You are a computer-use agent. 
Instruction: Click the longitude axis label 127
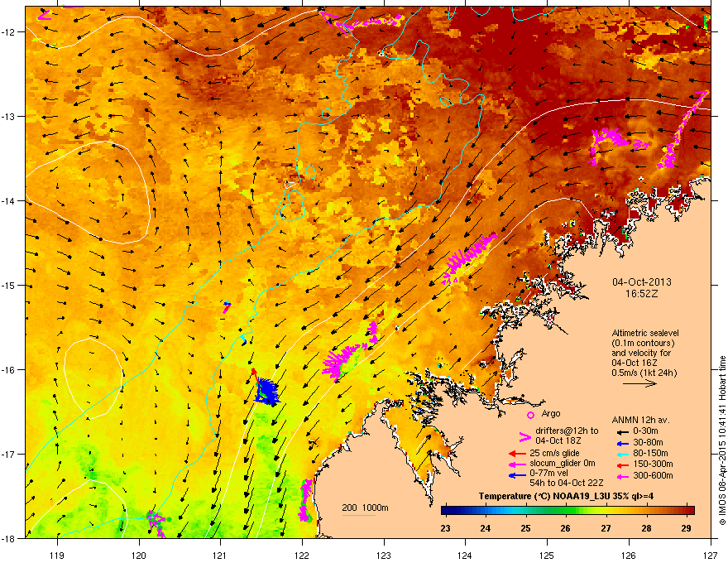pyautogui.click(x=711, y=555)
